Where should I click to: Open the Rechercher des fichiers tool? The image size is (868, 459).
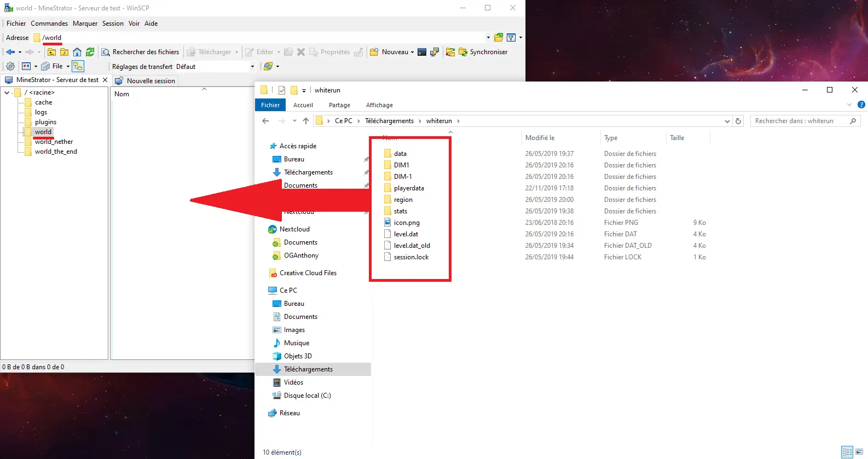click(140, 52)
